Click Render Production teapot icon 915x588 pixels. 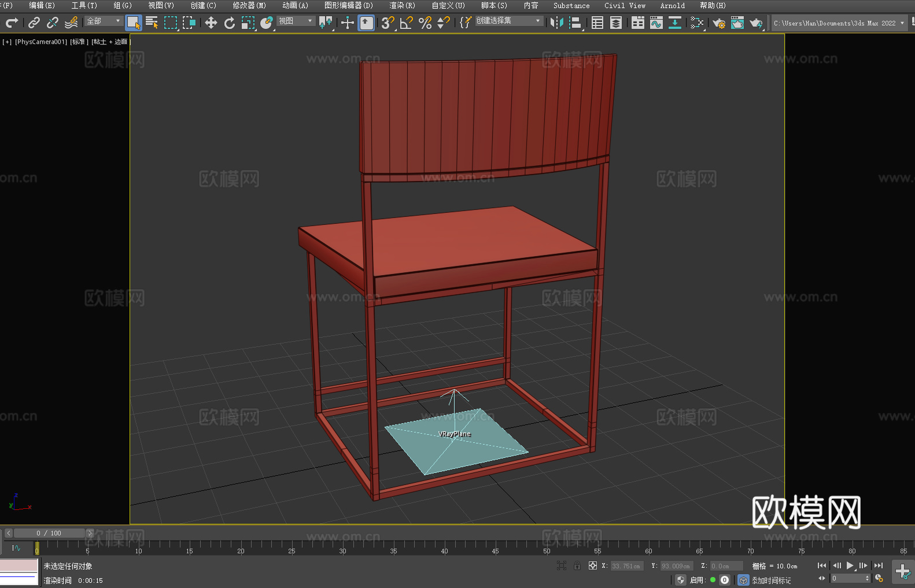756,23
